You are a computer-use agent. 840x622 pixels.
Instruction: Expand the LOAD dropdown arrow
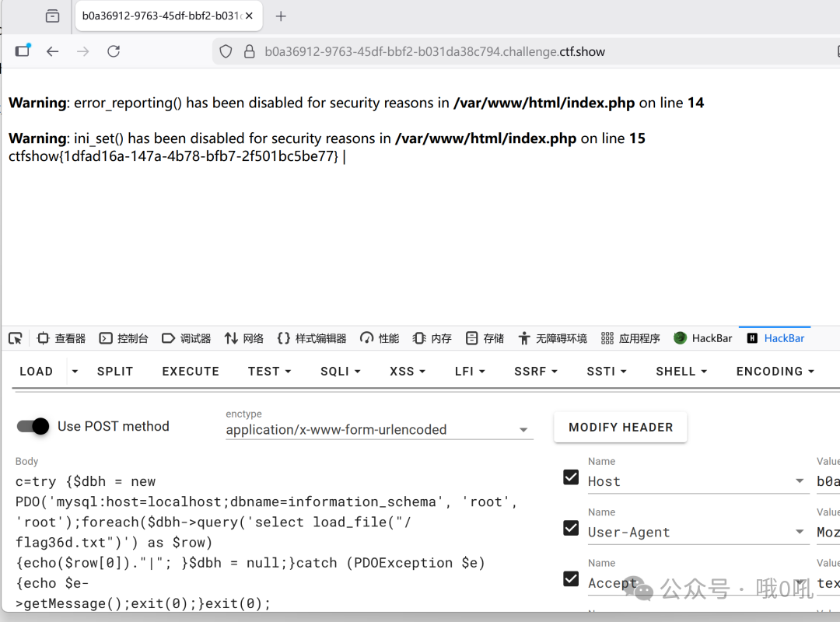coord(75,372)
